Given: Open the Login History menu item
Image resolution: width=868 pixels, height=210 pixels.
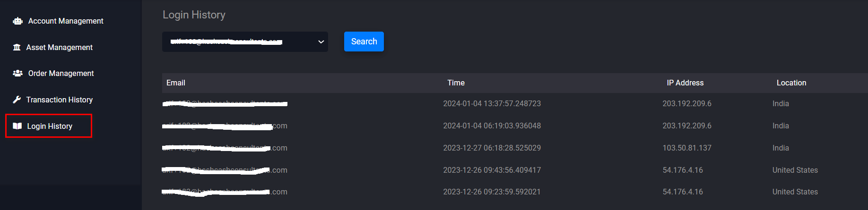Looking at the screenshot, I should [49, 126].
